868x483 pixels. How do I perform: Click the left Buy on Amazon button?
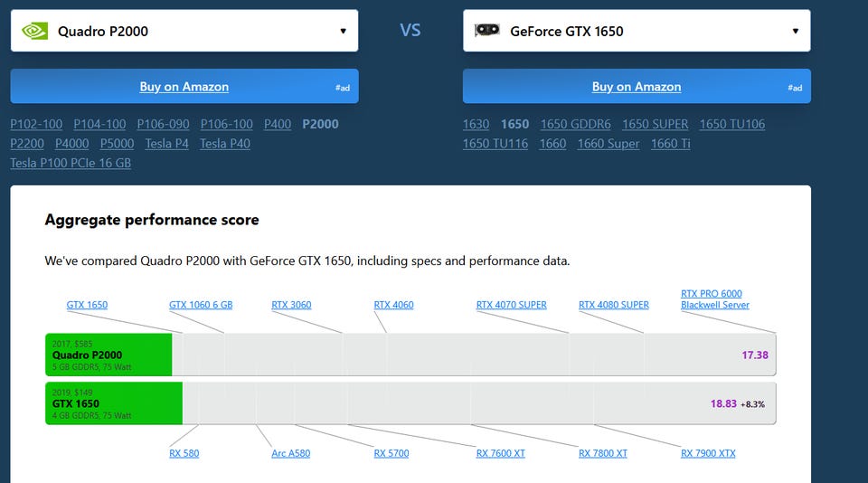click(184, 87)
